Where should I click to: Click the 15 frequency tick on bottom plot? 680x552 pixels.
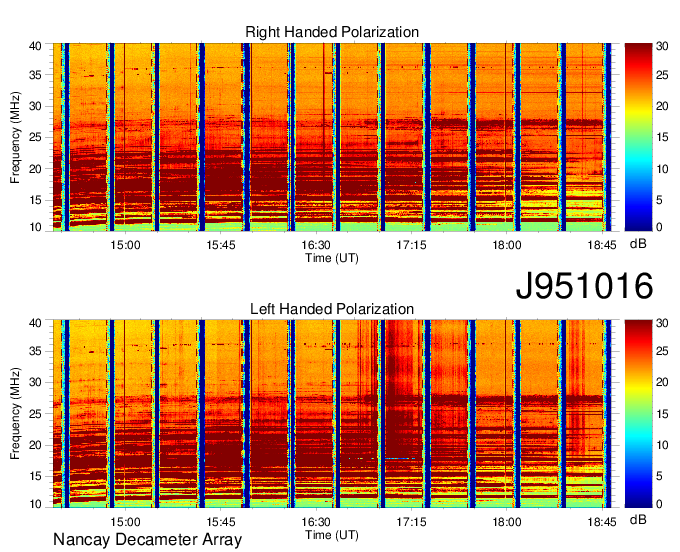[35, 476]
